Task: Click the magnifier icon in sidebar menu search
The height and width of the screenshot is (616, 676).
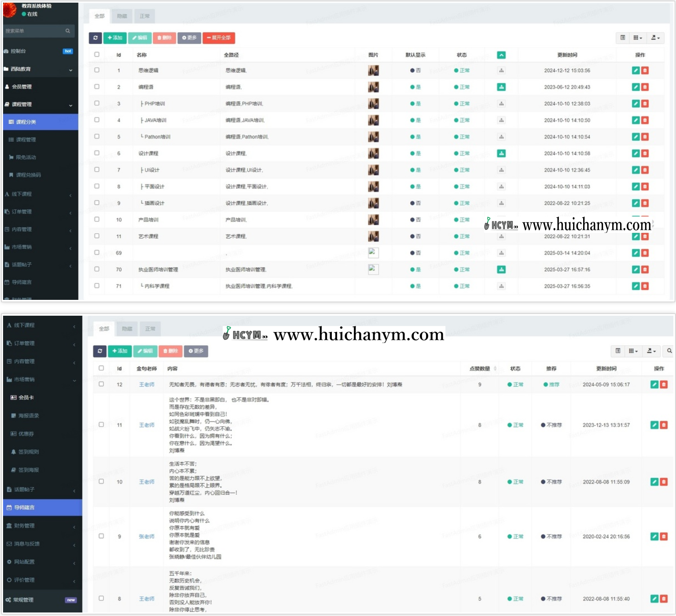Action: 68,31
